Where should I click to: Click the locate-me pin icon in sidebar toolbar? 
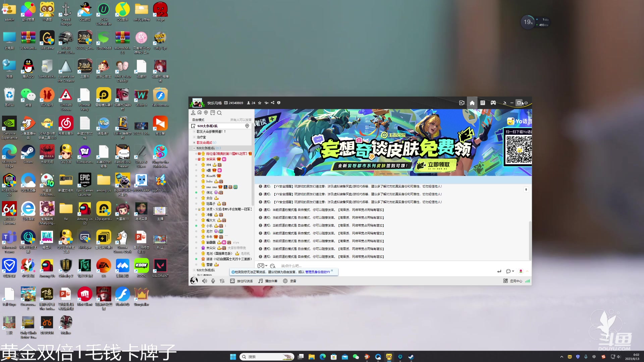click(206, 113)
